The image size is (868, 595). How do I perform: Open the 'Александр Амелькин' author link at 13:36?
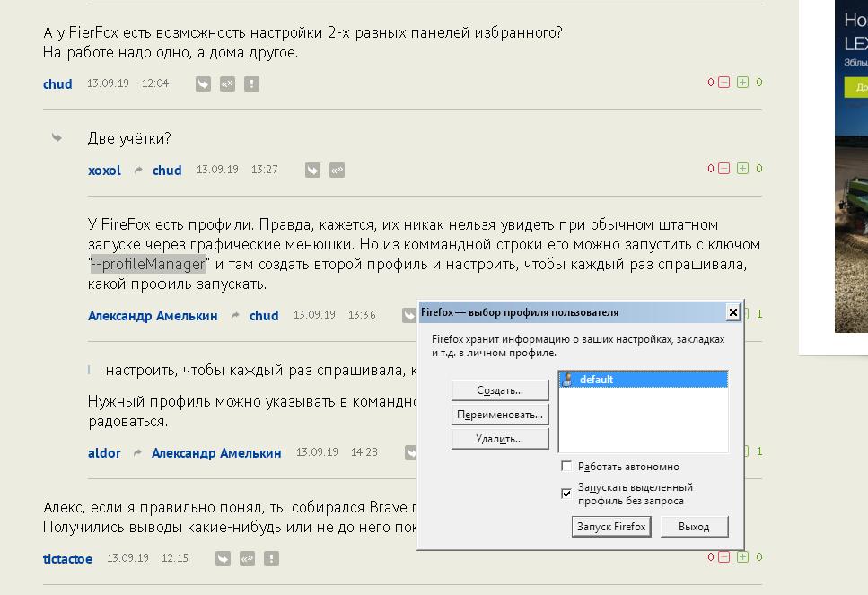pyautogui.click(x=153, y=316)
